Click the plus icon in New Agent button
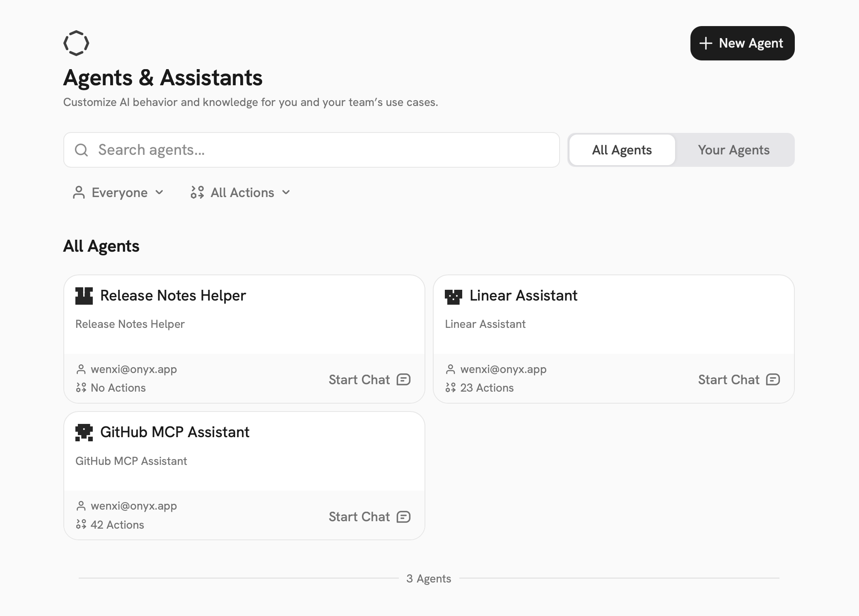 (706, 43)
